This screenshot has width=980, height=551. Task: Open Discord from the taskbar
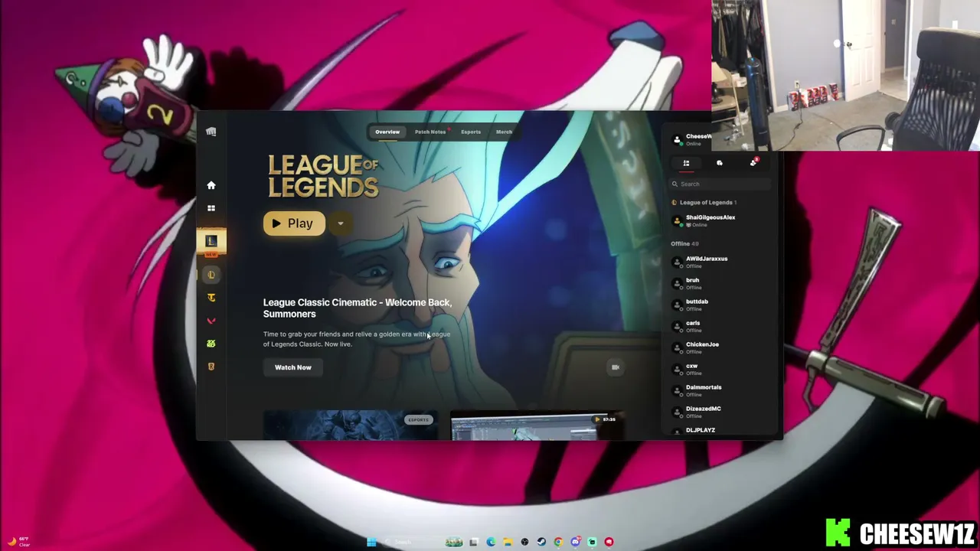click(x=575, y=542)
